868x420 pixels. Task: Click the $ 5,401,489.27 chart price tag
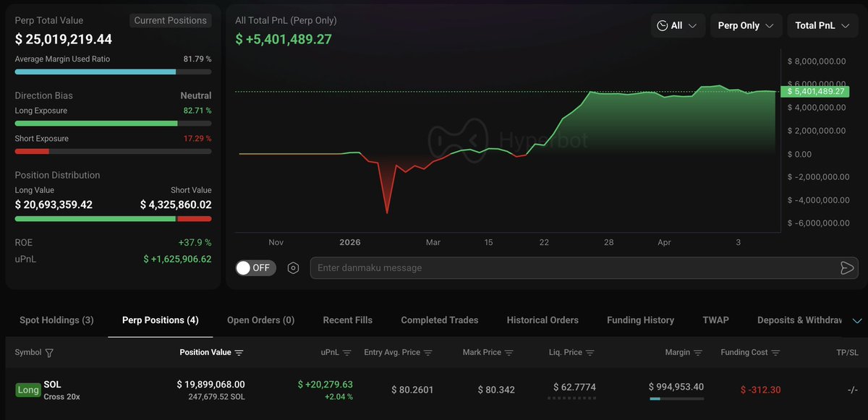(x=815, y=91)
